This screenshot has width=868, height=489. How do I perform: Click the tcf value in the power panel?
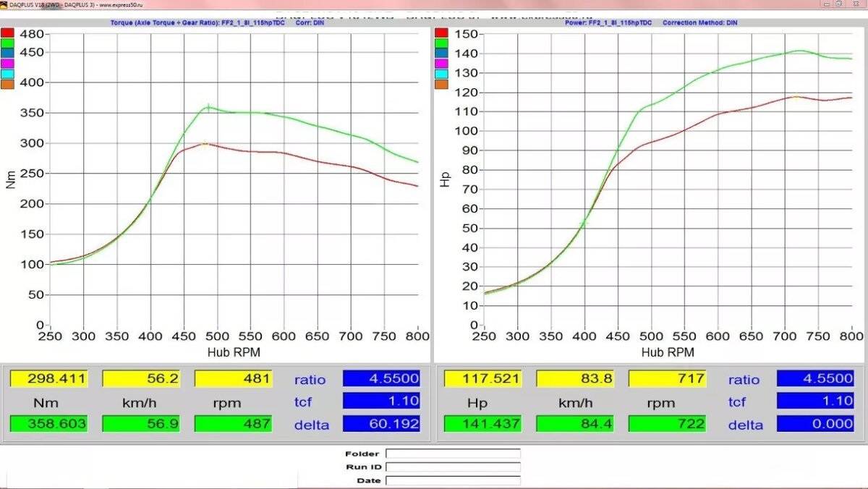tap(815, 401)
